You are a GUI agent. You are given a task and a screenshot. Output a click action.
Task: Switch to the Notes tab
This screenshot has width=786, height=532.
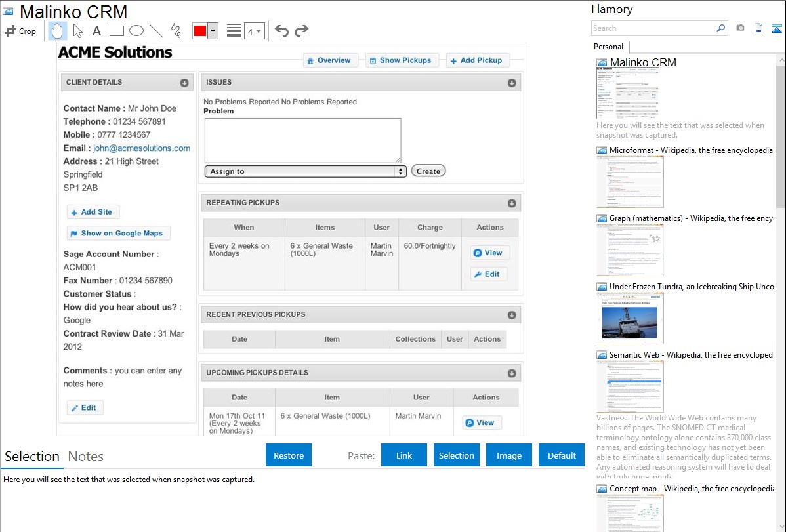[x=86, y=457]
